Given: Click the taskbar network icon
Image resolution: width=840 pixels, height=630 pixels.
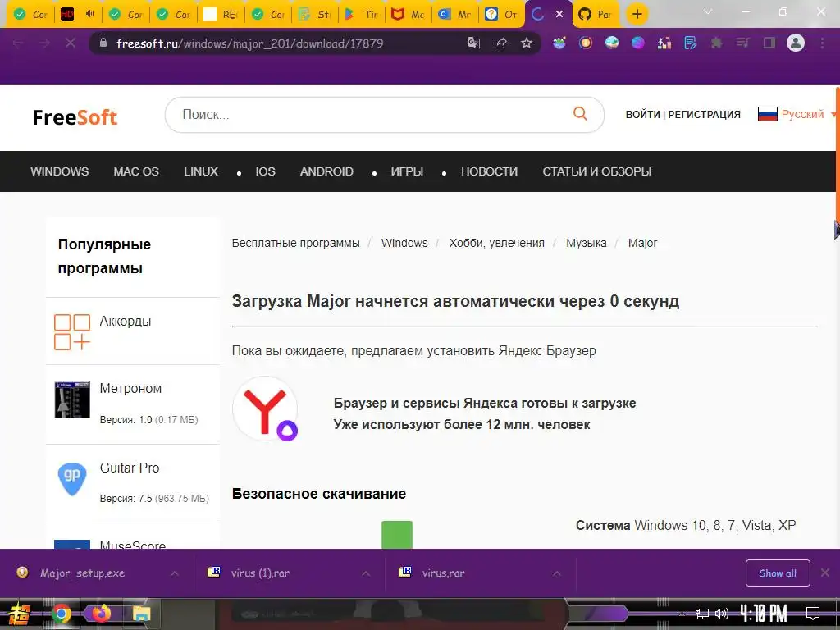Looking at the screenshot, I should click(701, 614).
